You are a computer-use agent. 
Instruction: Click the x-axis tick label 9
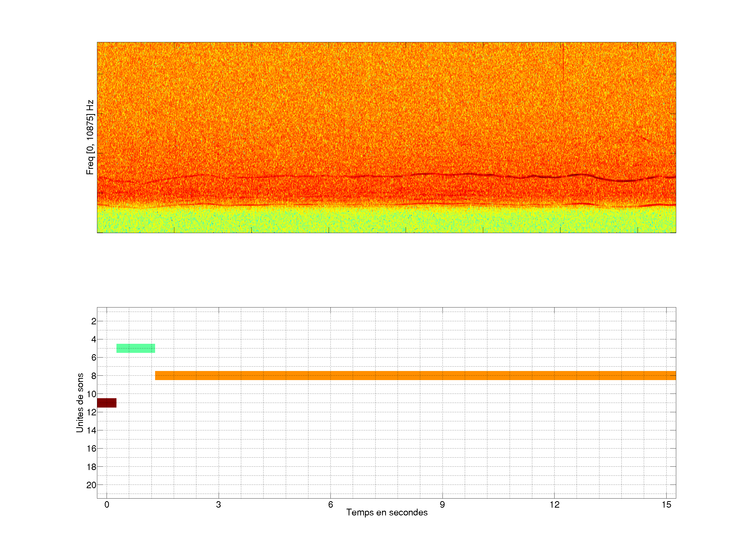pyautogui.click(x=442, y=505)
